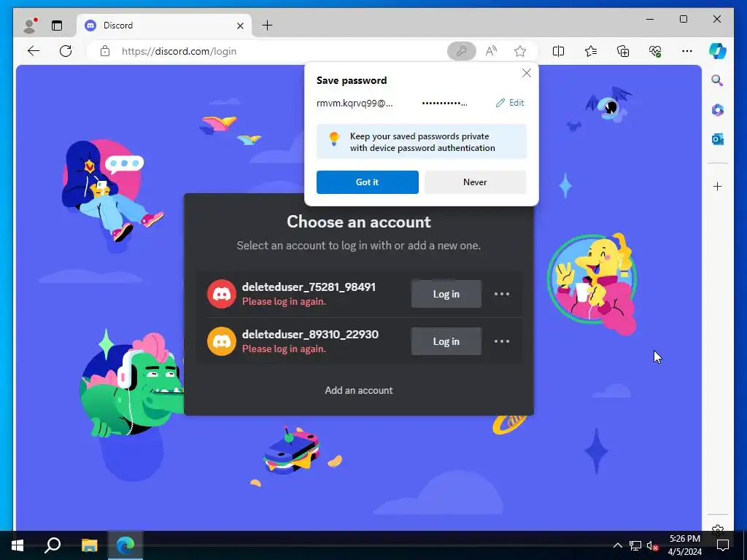Click Got it to save password

[x=368, y=182]
